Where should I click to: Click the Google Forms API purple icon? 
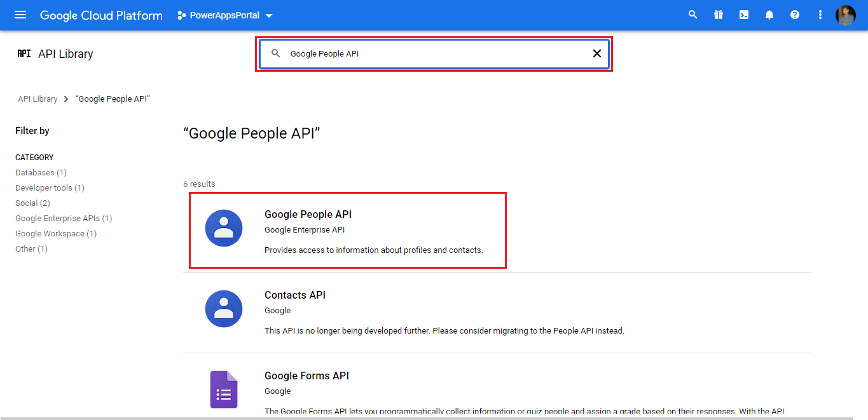[x=224, y=389]
